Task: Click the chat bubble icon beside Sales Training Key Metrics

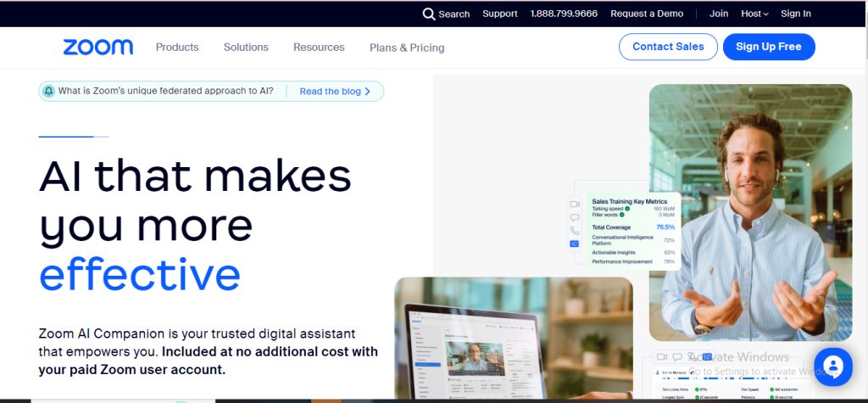Action: pos(575,217)
